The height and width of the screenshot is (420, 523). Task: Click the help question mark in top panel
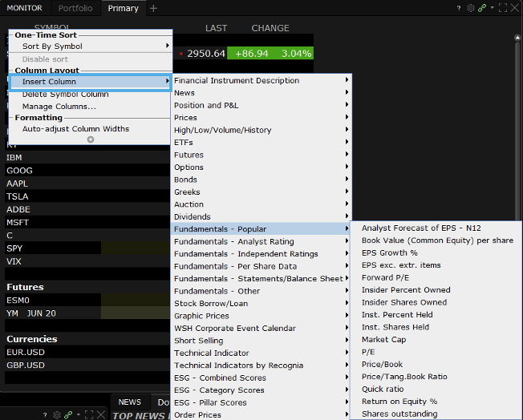click(x=459, y=8)
